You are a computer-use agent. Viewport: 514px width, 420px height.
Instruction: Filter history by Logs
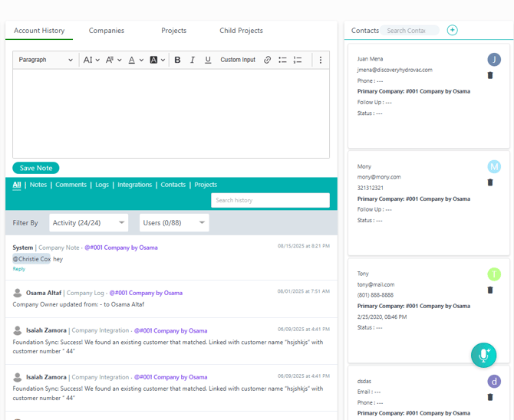pyautogui.click(x=102, y=185)
